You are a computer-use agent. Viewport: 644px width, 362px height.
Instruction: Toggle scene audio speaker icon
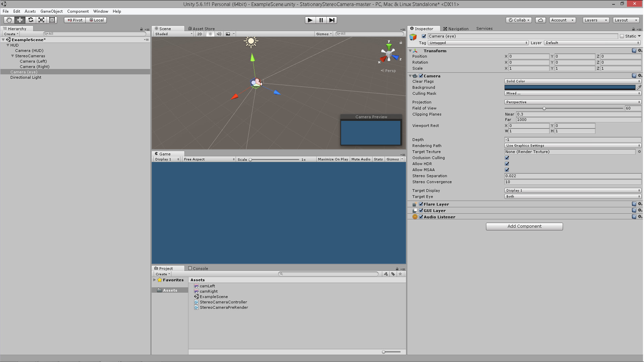coord(219,34)
